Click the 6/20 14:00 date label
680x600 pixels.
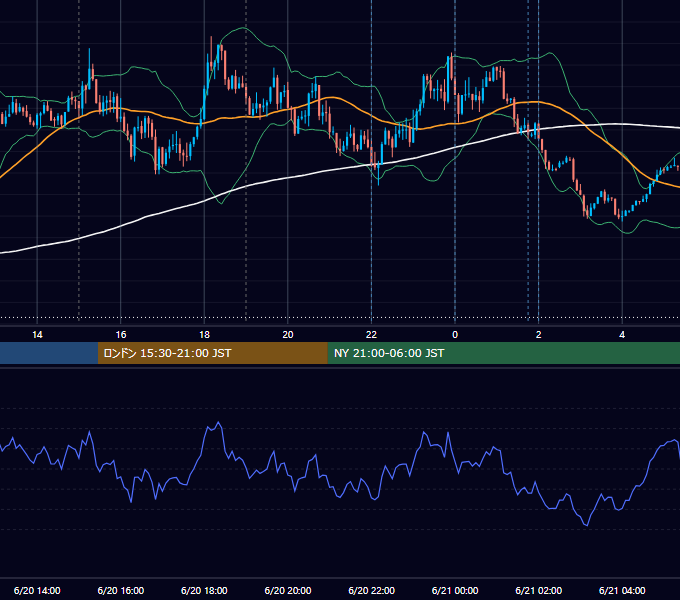tap(37, 590)
